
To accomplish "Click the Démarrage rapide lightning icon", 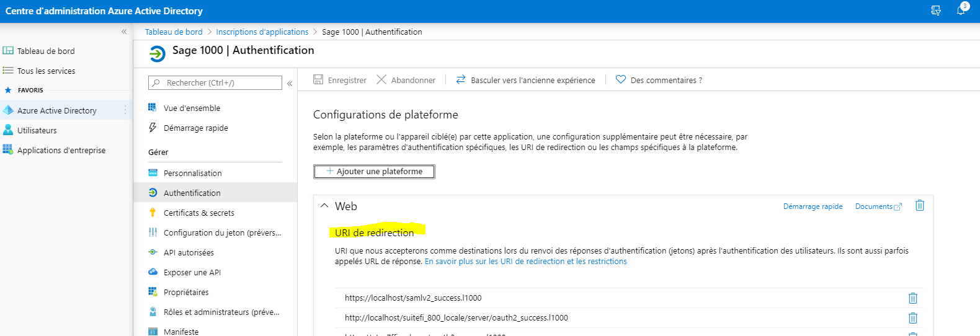I will click(153, 127).
